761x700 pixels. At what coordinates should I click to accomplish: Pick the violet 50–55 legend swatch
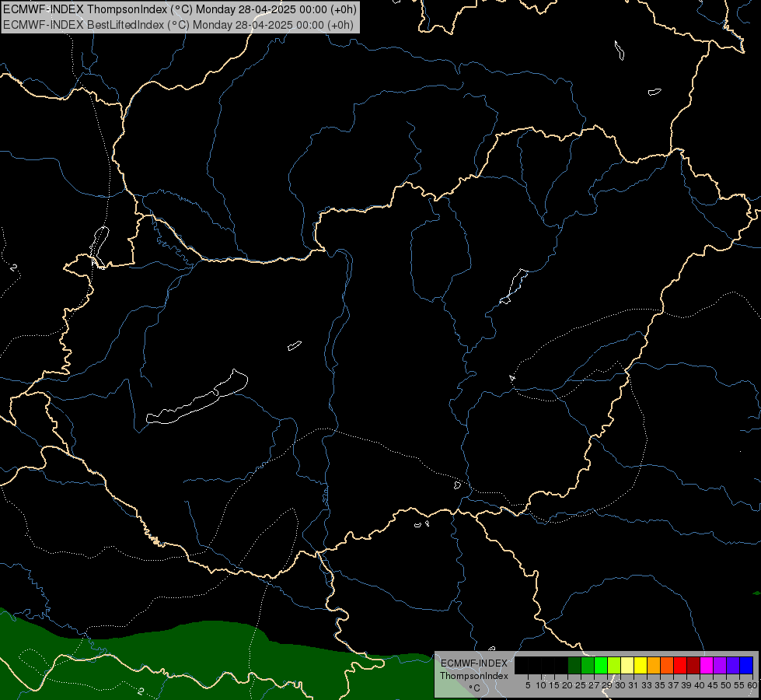coord(733,665)
